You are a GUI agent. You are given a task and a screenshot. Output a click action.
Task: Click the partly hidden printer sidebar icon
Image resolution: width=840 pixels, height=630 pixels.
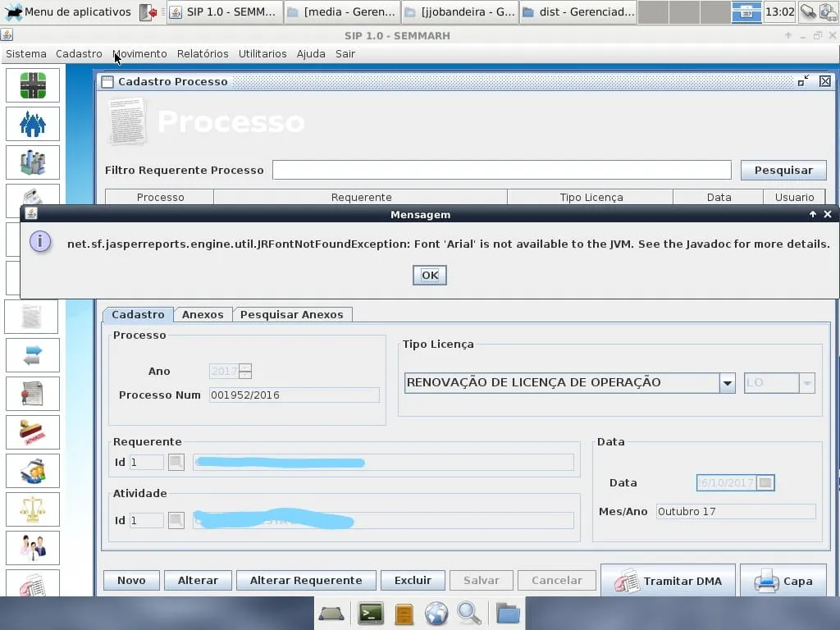point(33,196)
